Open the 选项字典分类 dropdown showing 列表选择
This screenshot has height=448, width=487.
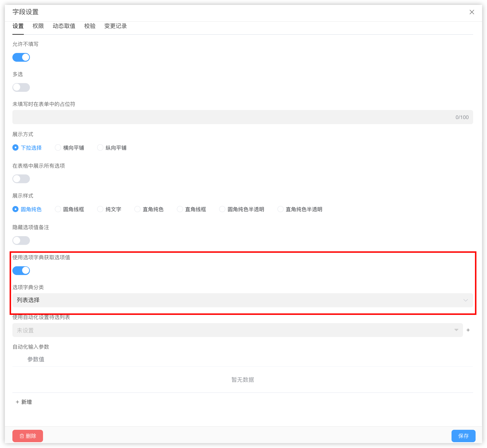pyautogui.click(x=243, y=300)
